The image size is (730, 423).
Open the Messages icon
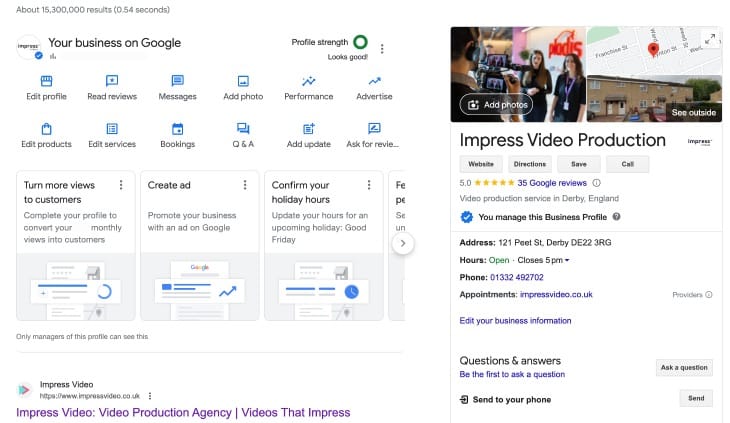tap(177, 81)
